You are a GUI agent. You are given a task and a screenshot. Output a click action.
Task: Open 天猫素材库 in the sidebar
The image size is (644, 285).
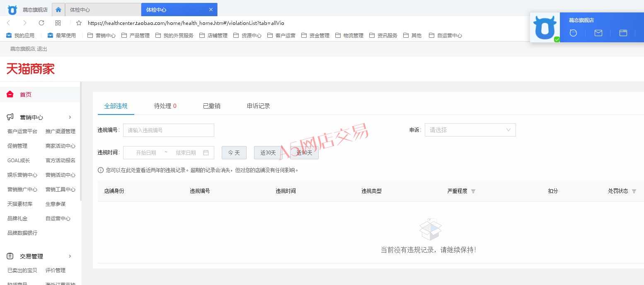click(20, 204)
